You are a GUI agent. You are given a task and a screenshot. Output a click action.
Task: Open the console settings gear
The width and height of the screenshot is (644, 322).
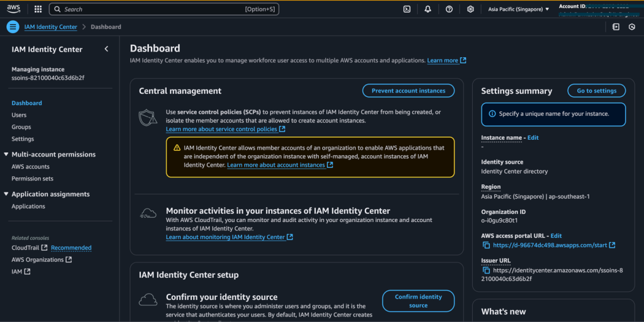coord(470,9)
